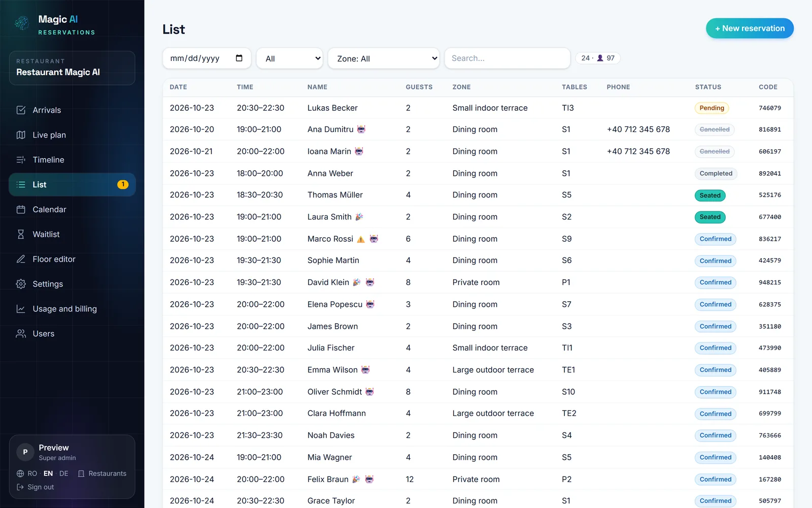Viewport: 812px width, 508px height.
Task: Open the Calendar page
Action: click(72, 210)
